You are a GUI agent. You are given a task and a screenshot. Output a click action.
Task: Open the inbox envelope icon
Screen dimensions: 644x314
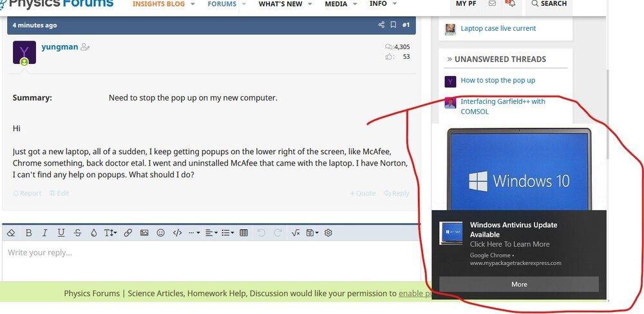click(492, 3)
